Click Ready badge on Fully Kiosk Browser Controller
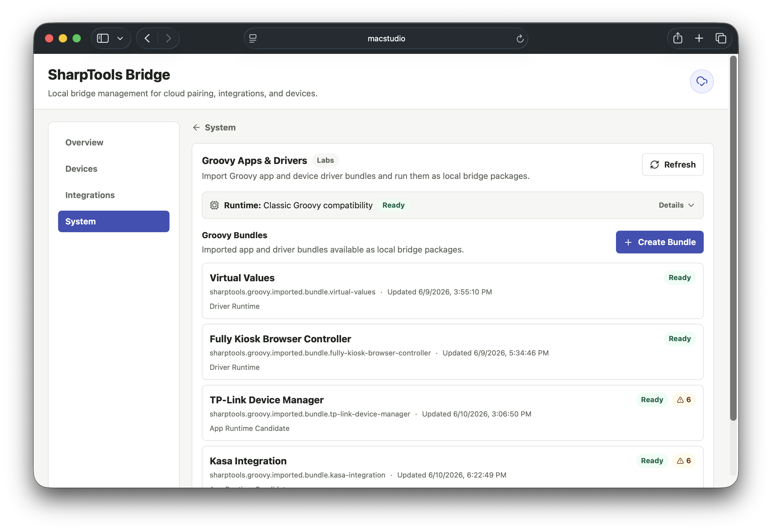 679,339
